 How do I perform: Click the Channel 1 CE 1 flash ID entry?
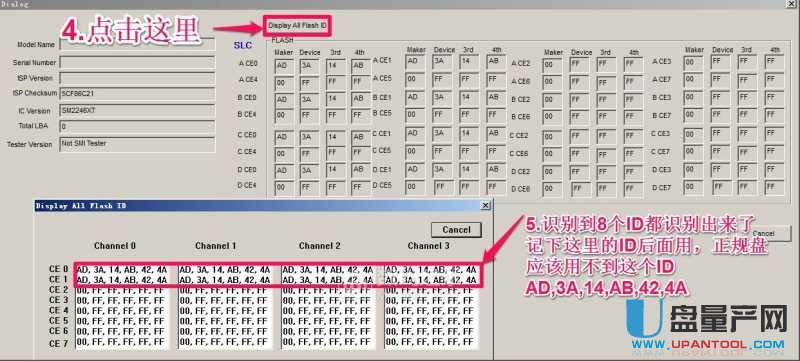pyautogui.click(x=224, y=280)
